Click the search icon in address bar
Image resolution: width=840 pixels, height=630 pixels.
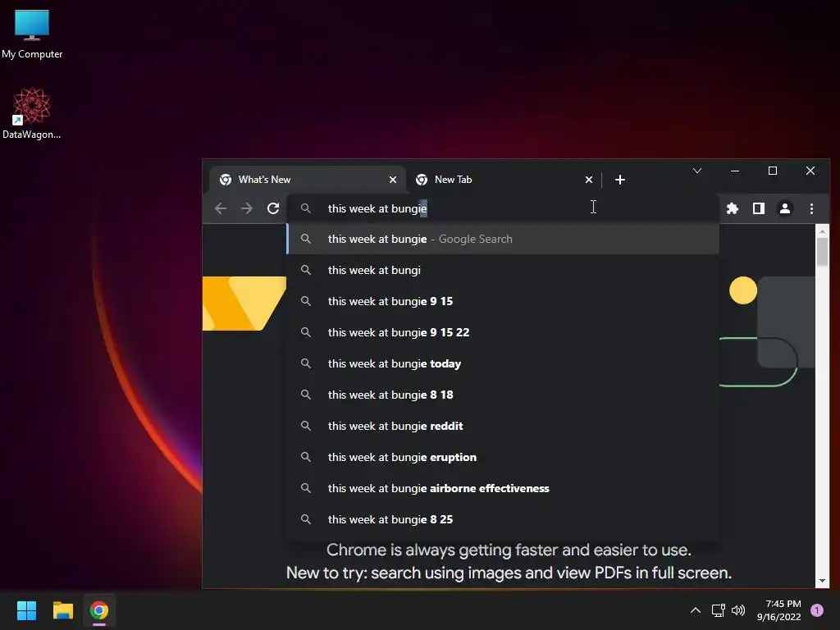pyautogui.click(x=306, y=208)
